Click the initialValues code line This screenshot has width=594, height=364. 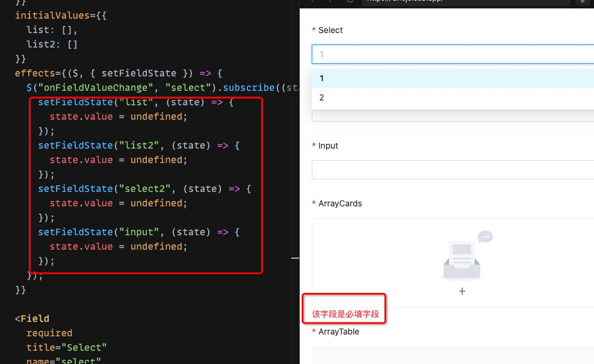point(61,16)
